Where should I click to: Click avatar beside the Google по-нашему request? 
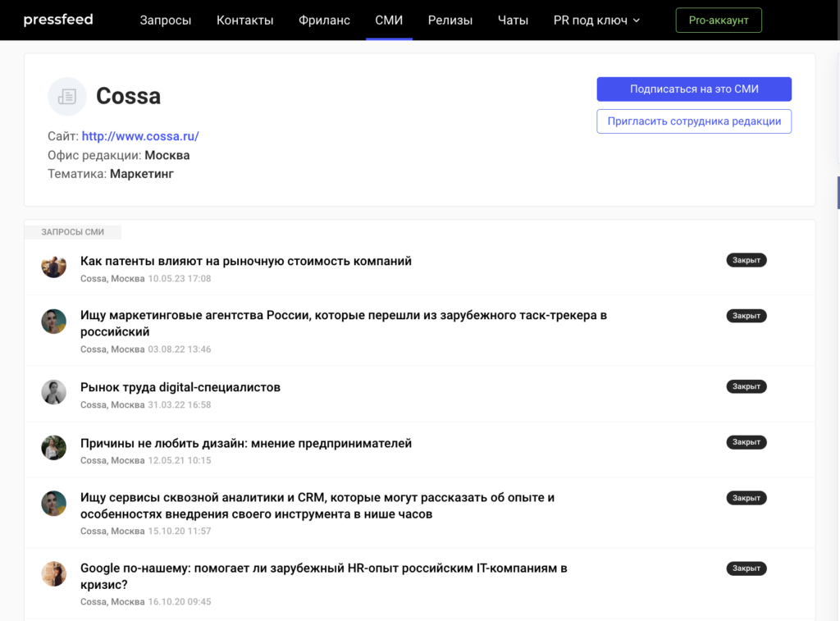pyautogui.click(x=53, y=574)
